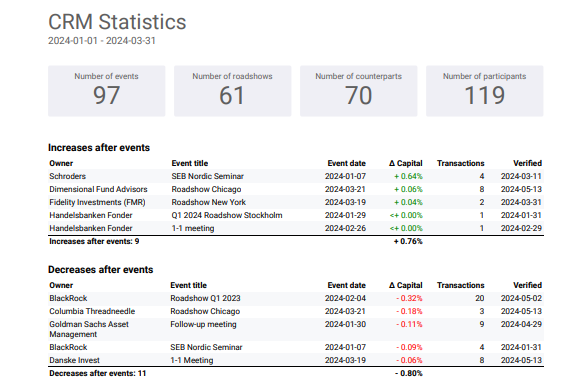Click the - 0.06% capital change

(x=410, y=361)
